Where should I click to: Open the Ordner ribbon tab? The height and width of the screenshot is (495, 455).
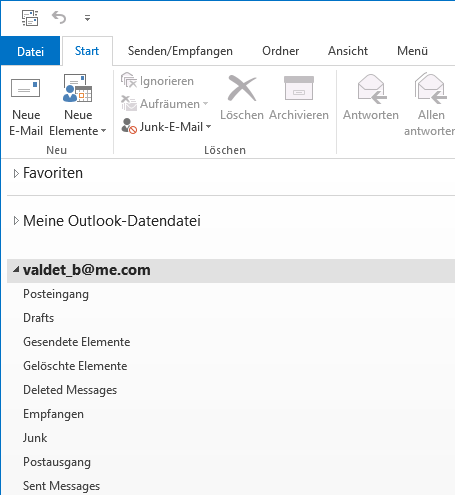[x=280, y=51]
